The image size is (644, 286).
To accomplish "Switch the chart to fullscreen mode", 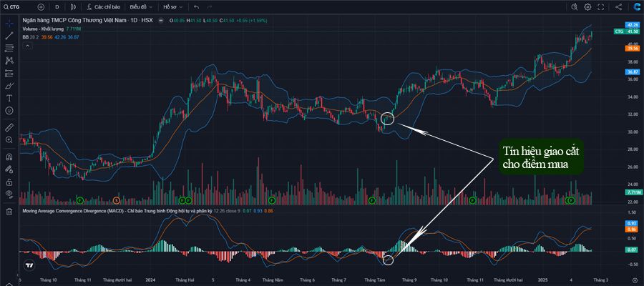I will (x=601, y=6).
